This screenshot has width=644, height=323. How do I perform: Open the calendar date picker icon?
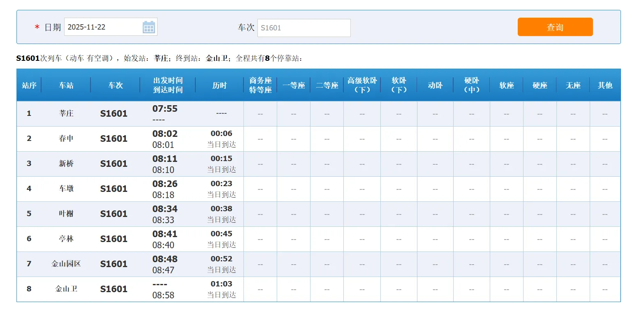(x=148, y=28)
